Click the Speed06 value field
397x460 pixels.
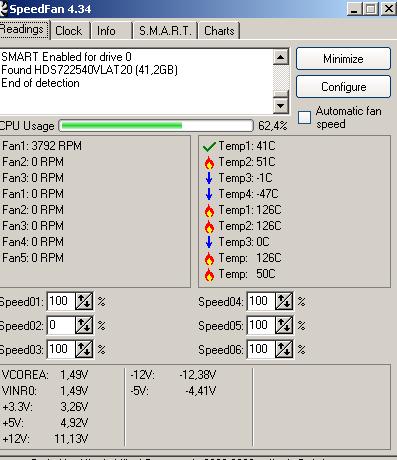(x=261, y=349)
